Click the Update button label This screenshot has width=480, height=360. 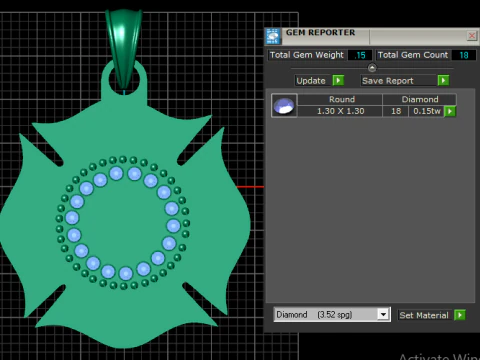(x=311, y=81)
